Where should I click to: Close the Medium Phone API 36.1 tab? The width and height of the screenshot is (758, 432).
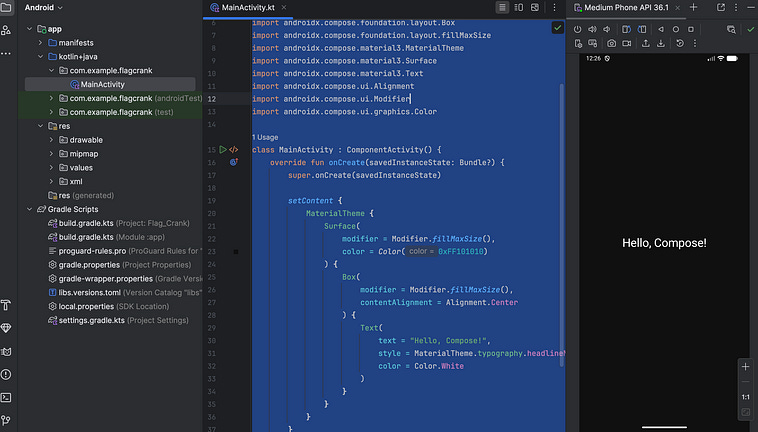(677, 7)
